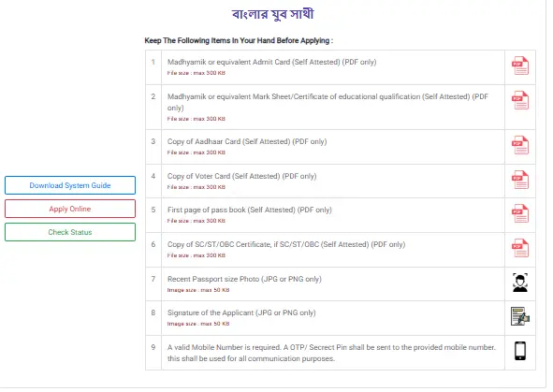Click text 'Signature of the Applicant'
Image resolution: width=553 pixels, height=392 pixels.
point(211,312)
